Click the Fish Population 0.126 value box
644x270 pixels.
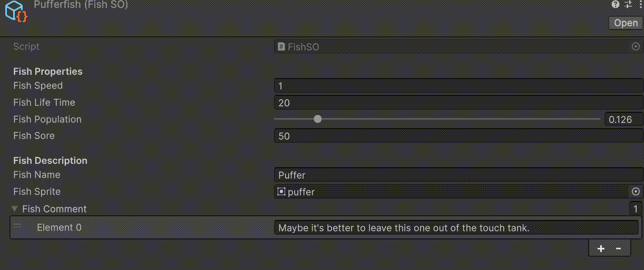click(623, 120)
